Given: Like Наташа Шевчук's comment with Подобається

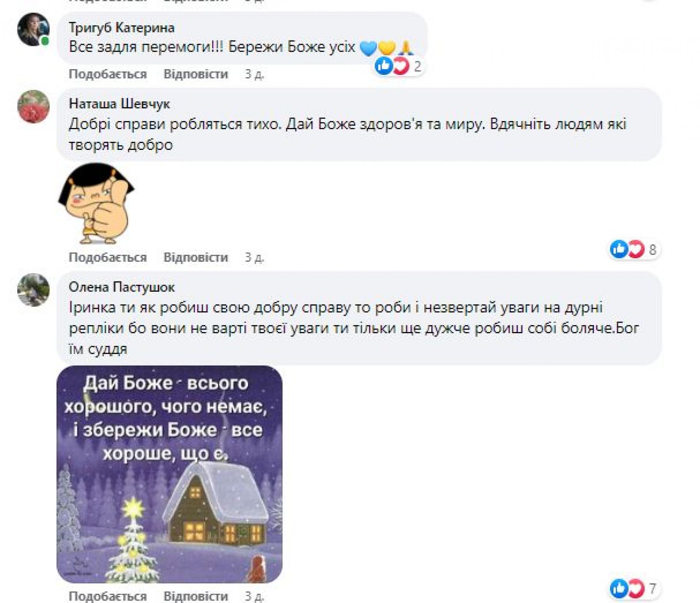Looking at the screenshot, I should tap(108, 257).
